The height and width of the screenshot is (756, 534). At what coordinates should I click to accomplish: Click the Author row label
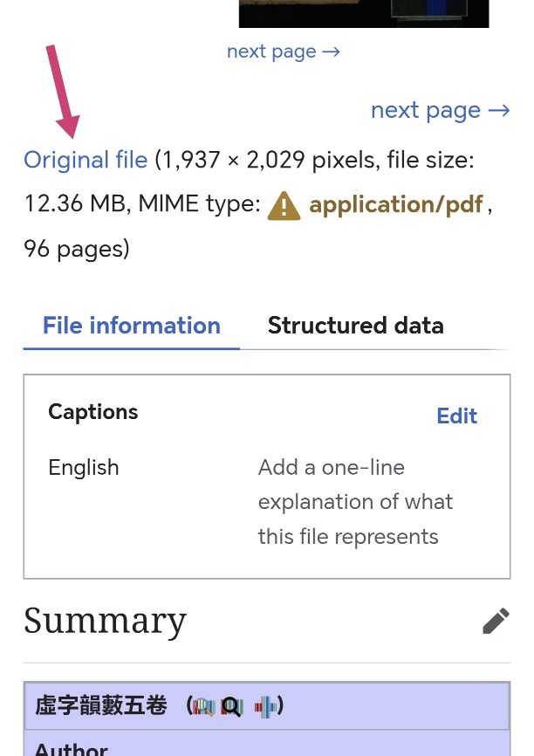click(72, 747)
